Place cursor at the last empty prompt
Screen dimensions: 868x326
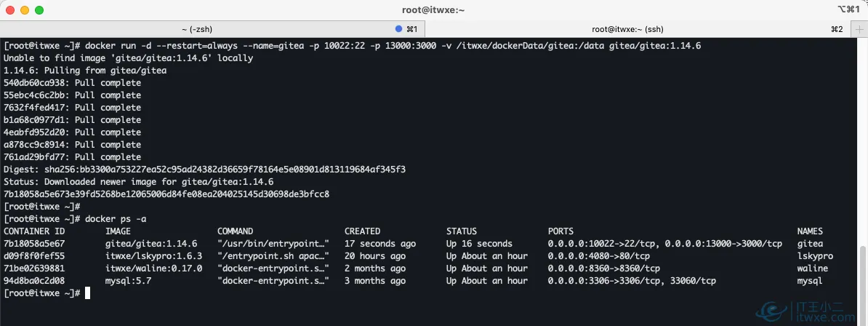(87, 293)
